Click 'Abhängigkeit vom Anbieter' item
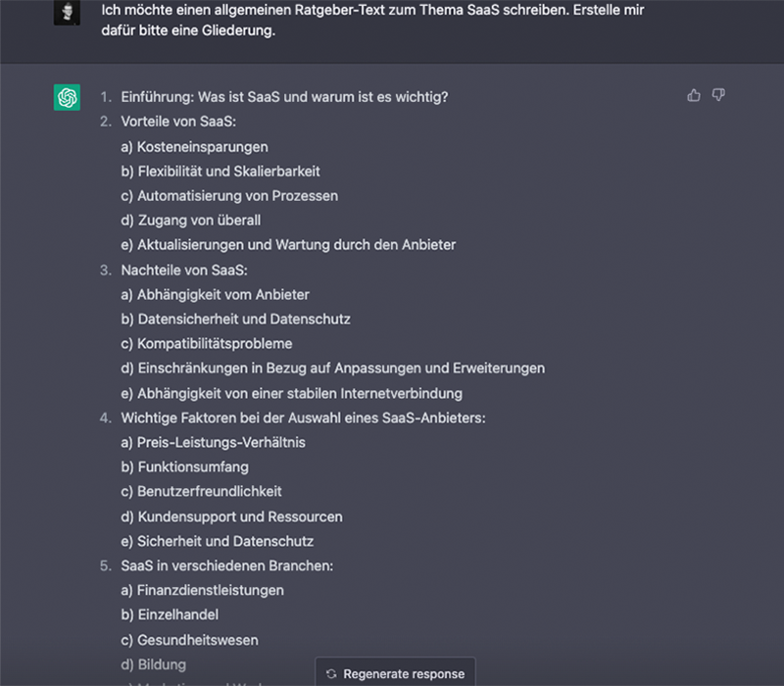Image resolution: width=784 pixels, height=686 pixels. click(x=215, y=294)
